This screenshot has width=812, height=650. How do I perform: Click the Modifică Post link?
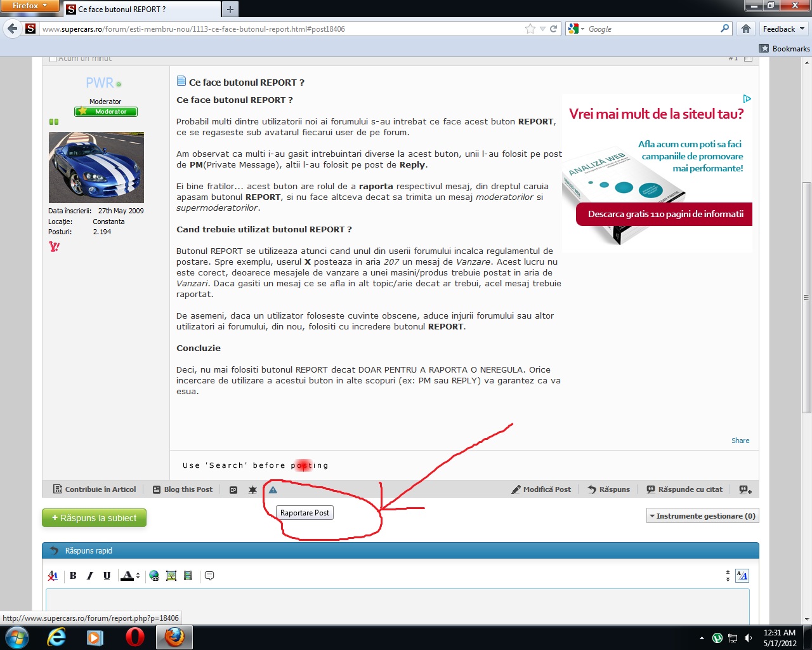coord(541,489)
